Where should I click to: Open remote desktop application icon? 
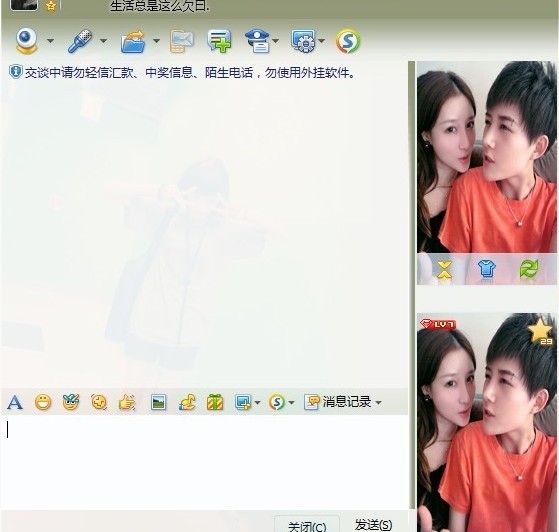[303, 41]
